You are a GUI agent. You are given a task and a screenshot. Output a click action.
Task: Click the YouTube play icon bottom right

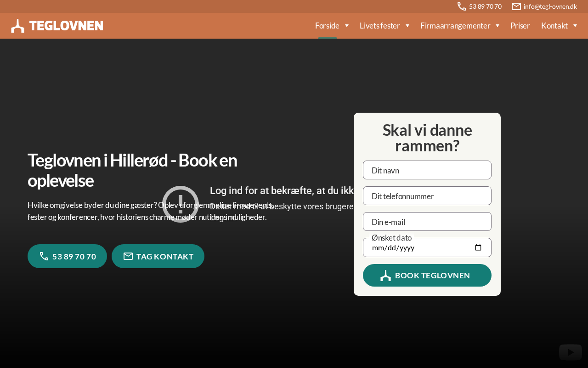point(571,352)
